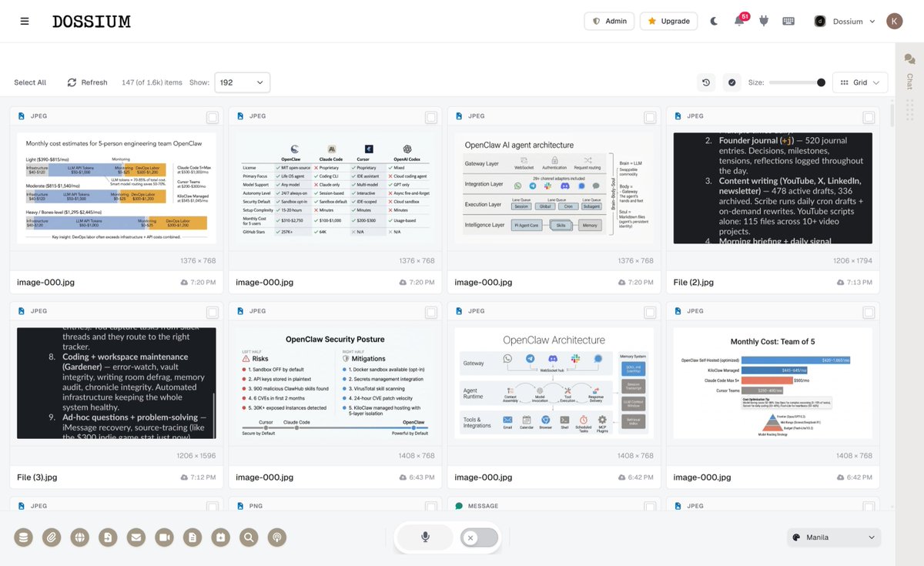Click the 147 (of 1.6k) items count
924x566 pixels.
point(152,82)
